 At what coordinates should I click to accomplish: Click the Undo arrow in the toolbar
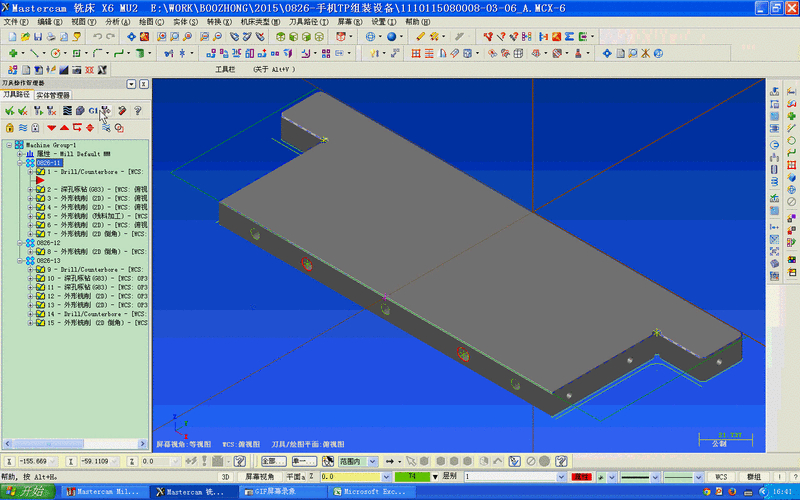pos(97,37)
